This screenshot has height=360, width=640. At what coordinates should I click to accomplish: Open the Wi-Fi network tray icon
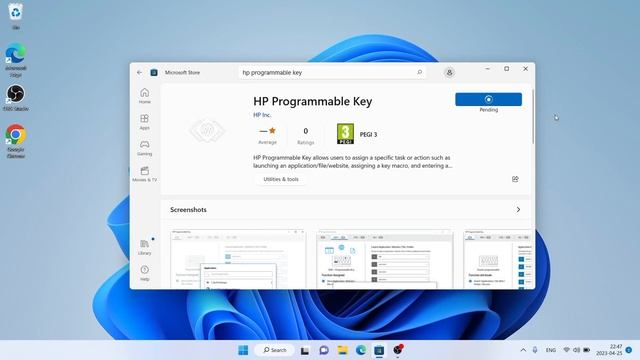point(567,350)
